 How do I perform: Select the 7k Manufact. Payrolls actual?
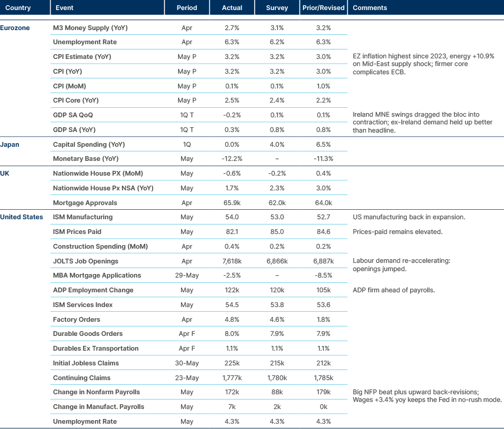point(232,407)
